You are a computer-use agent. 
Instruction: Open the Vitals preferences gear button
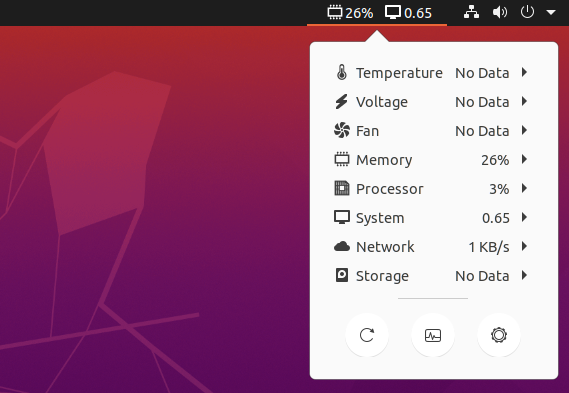click(499, 335)
